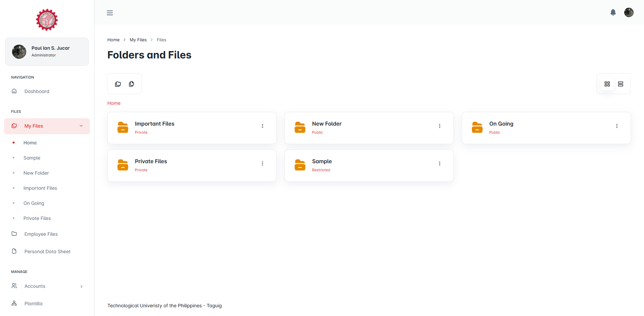Click the new folder toolbar icon
The height and width of the screenshot is (316, 644).
pyautogui.click(x=118, y=84)
